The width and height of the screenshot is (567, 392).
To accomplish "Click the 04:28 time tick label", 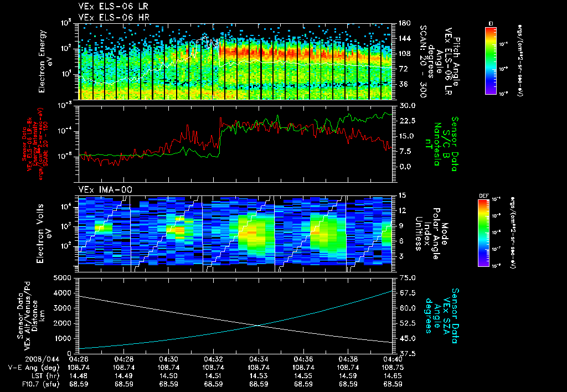I will [123, 359].
